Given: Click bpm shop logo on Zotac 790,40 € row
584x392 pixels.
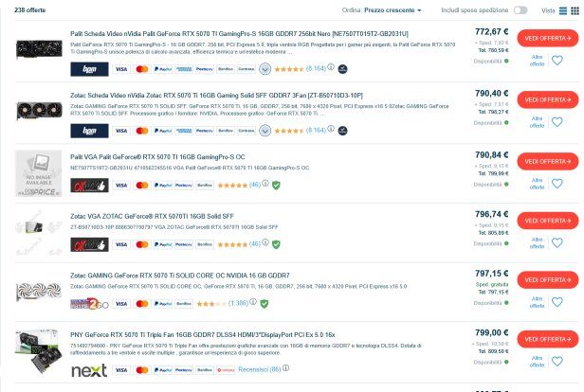Looking at the screenshot, I should (x=89, y=131).
